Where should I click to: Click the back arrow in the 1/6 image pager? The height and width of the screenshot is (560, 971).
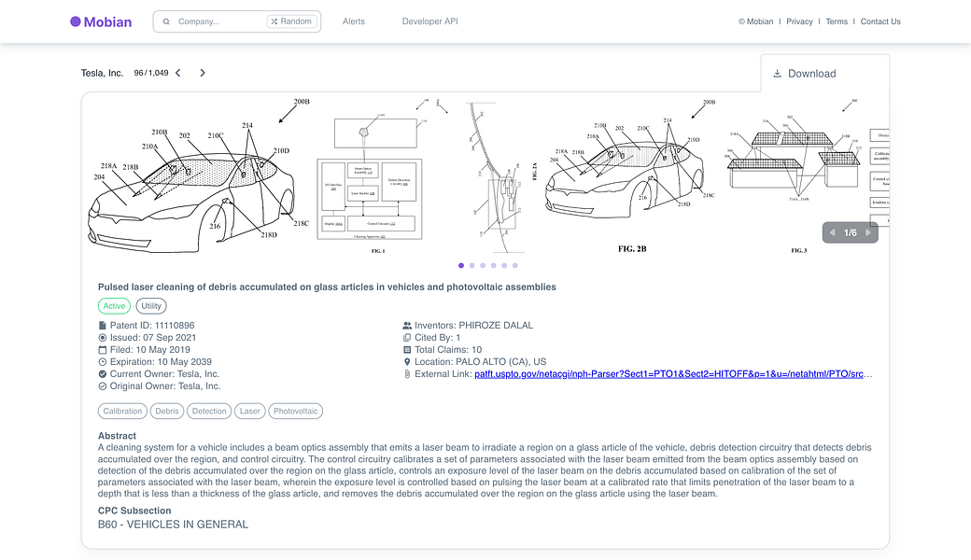tap(831, 232)
